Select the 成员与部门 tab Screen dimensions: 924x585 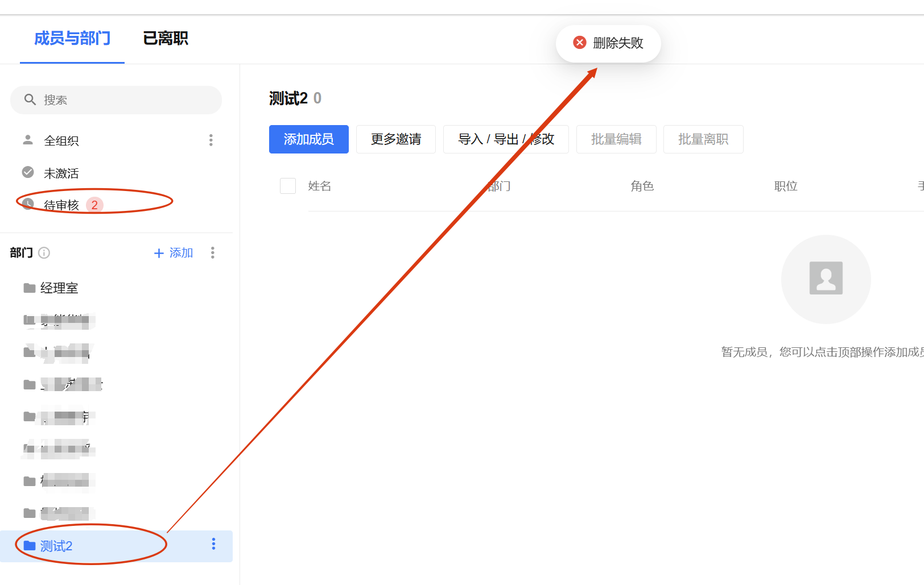(x=72, y=38)
